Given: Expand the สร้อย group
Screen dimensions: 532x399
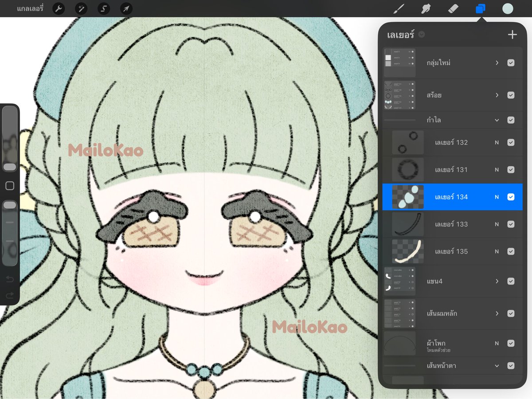Looking at the screenshot, I should (x=497, y=95).
